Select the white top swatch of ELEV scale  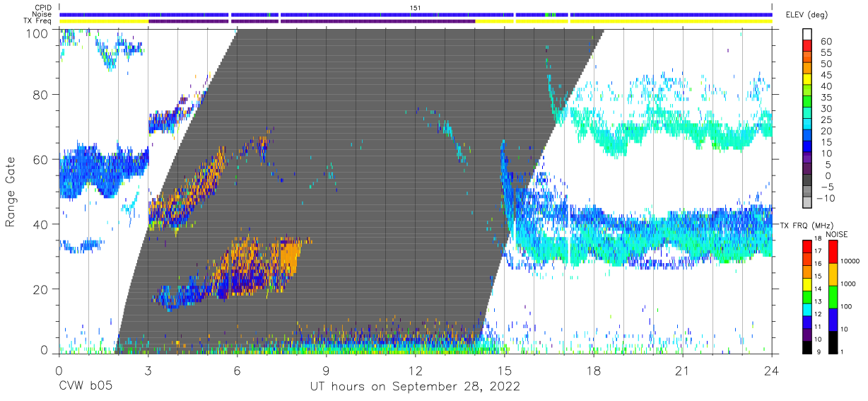pyautogui.click(x=808, y=35)
